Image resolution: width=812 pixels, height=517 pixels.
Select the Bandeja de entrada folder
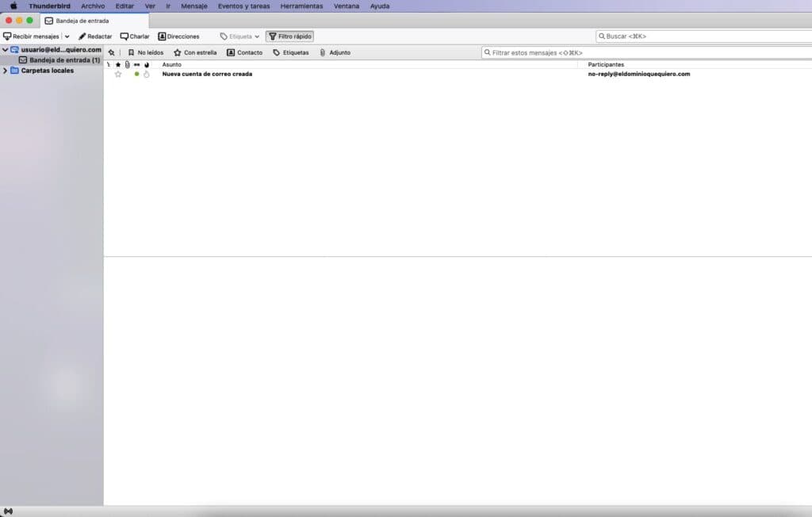click(63, 60)
